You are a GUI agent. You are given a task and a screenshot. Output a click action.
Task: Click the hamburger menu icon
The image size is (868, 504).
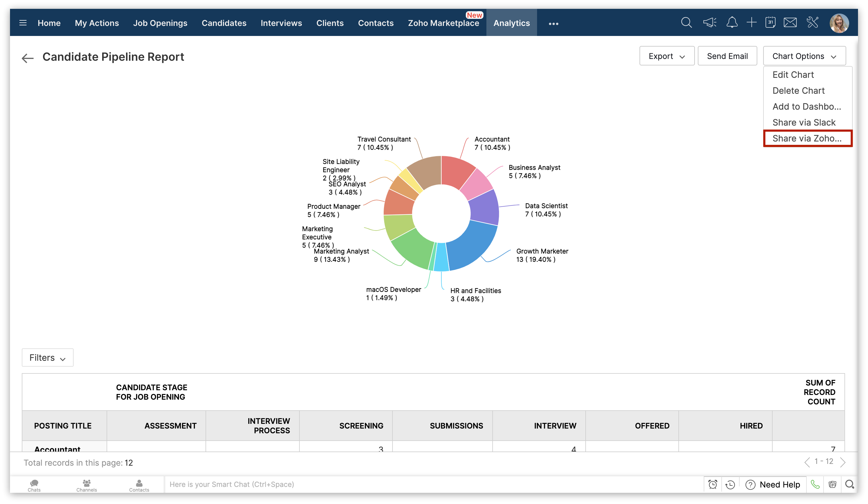click(x=23, y=23)
